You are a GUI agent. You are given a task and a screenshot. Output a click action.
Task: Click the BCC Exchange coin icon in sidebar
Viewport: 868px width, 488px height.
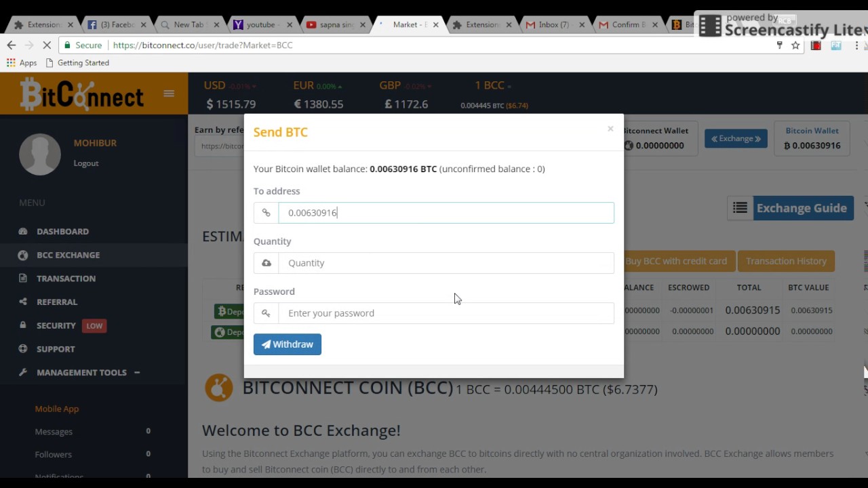pos(23,256)
